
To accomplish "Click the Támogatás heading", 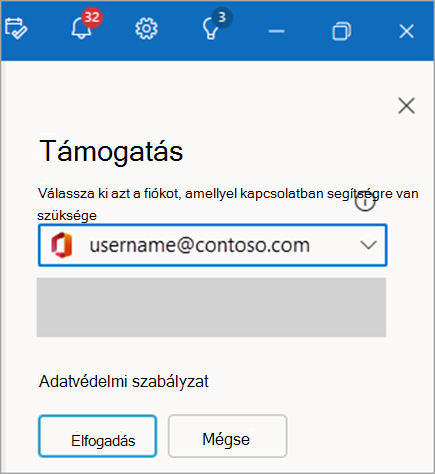I will tap(111, 152).
